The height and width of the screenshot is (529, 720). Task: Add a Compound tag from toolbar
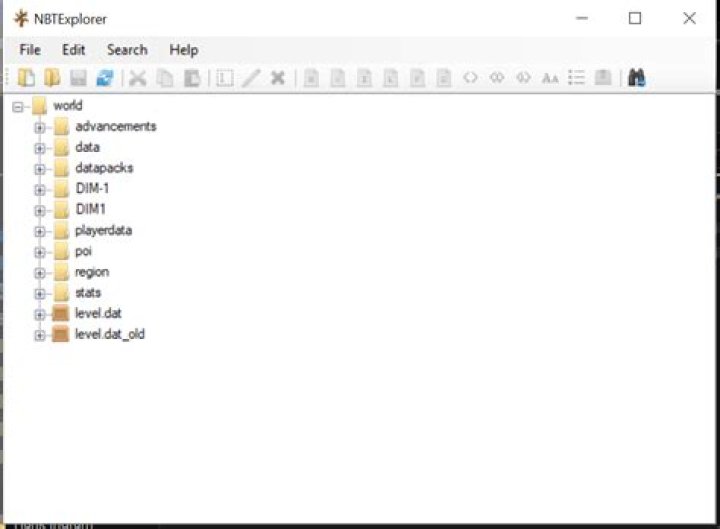[x=603, y=78]
